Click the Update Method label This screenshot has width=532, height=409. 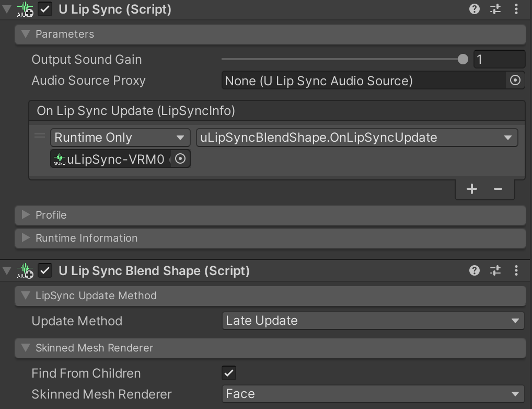[77, 321]
